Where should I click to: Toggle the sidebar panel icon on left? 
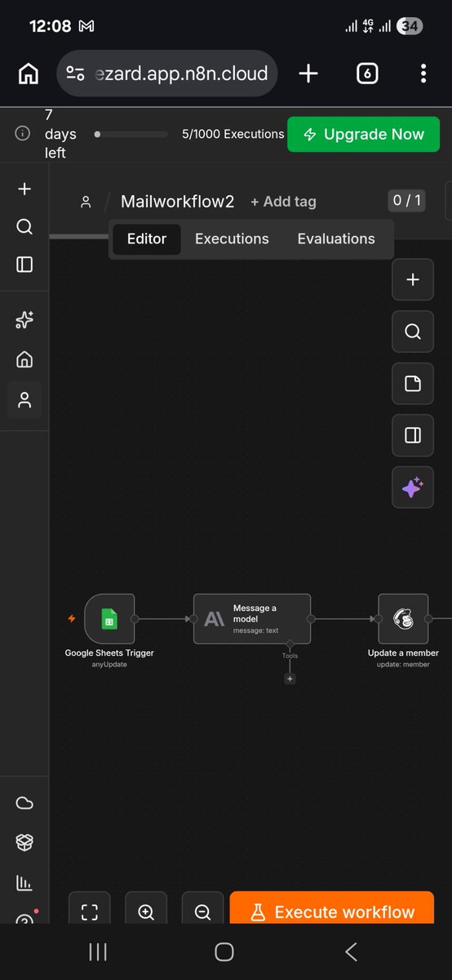[x=24, y=264]
